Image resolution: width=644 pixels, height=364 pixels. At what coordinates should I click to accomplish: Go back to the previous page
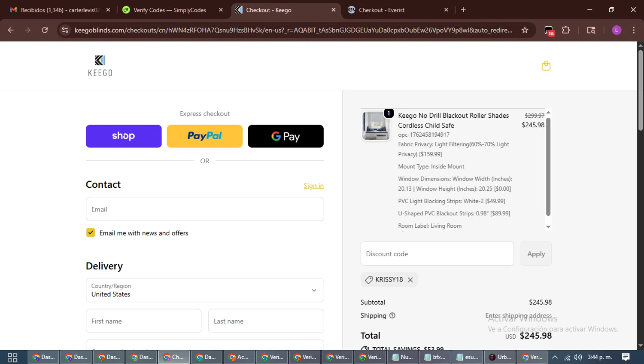11,30
